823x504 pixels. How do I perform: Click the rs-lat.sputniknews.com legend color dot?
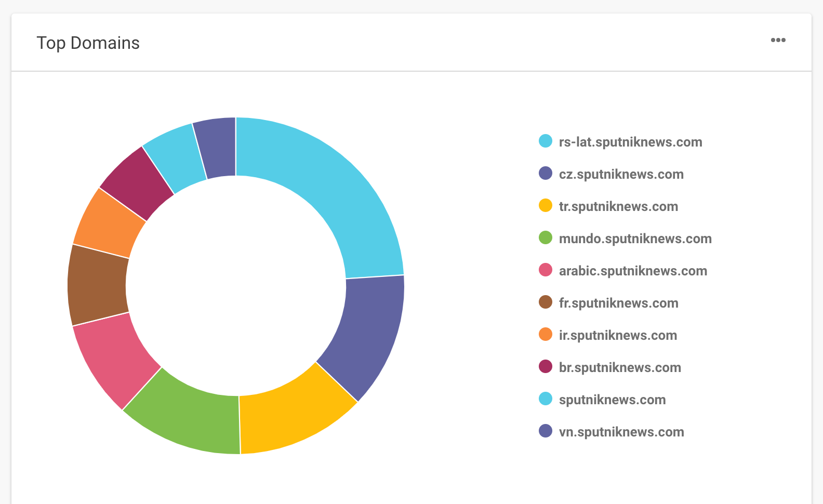546,141
